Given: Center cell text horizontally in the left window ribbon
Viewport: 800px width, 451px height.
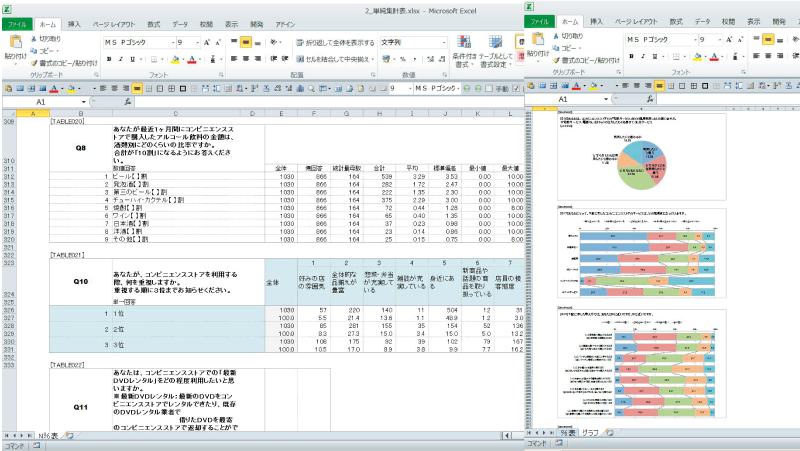Looking at the screenshot, I should (x=245, y=59).
